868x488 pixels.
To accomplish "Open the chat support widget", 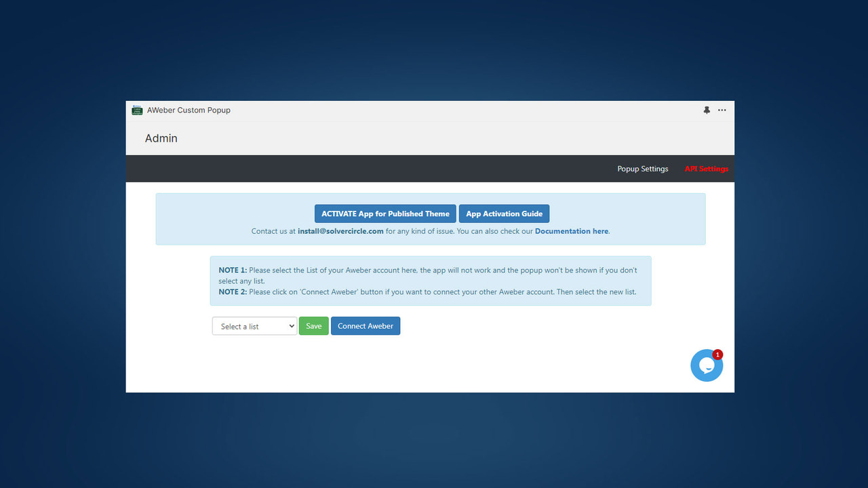I will [707, 365].
